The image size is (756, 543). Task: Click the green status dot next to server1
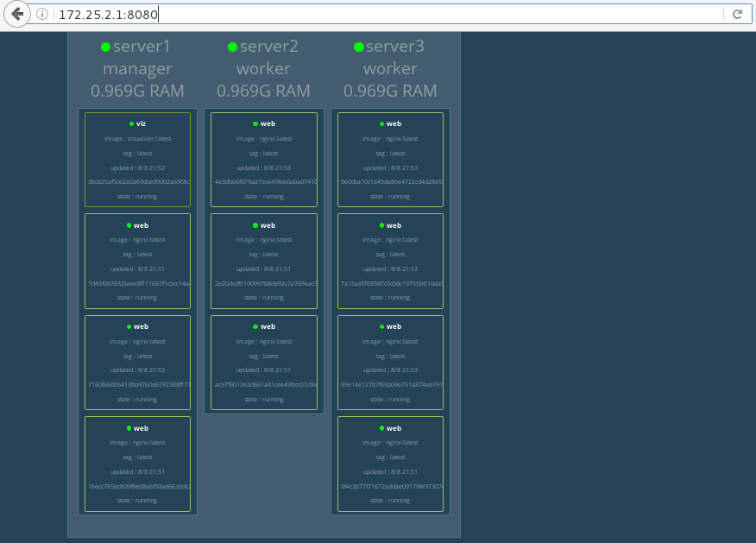[x=105, y=47]
